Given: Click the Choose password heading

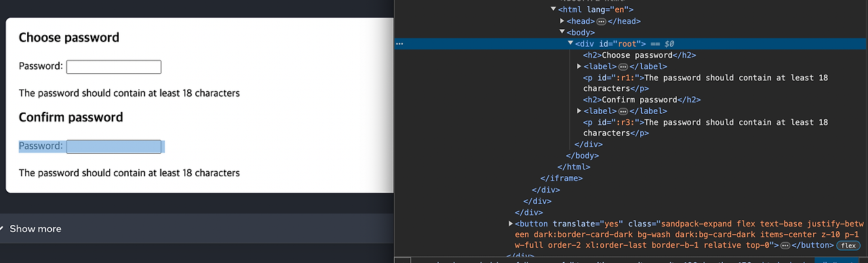Looking at the screenshot, I should click(69, 37).
